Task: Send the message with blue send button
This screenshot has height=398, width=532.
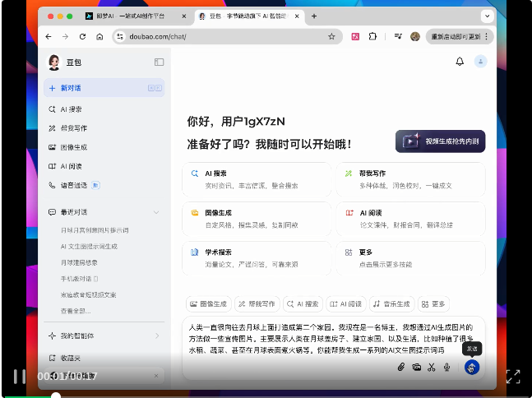Action: point(472,367)
